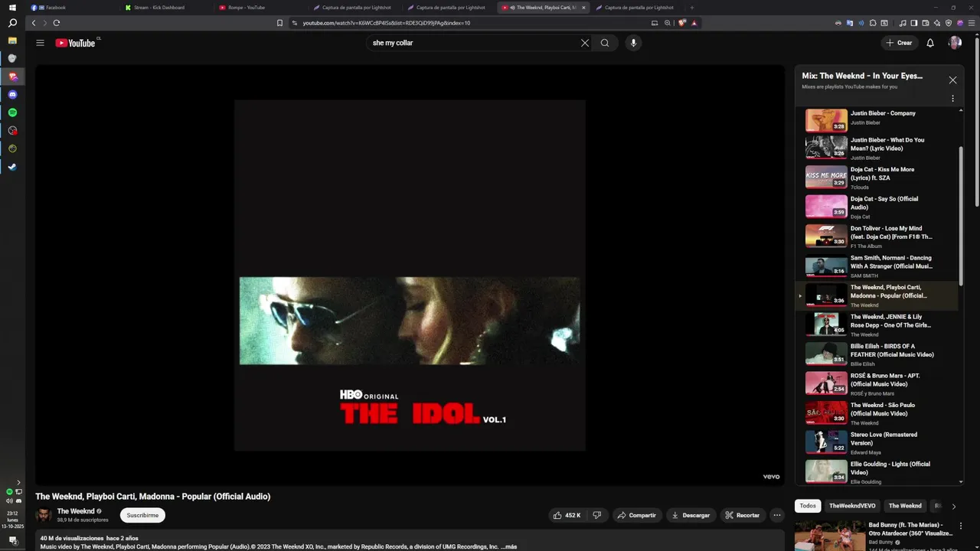Click the Suscribirme button
This screenshot has height=551, width=980.
pos(142,515)
